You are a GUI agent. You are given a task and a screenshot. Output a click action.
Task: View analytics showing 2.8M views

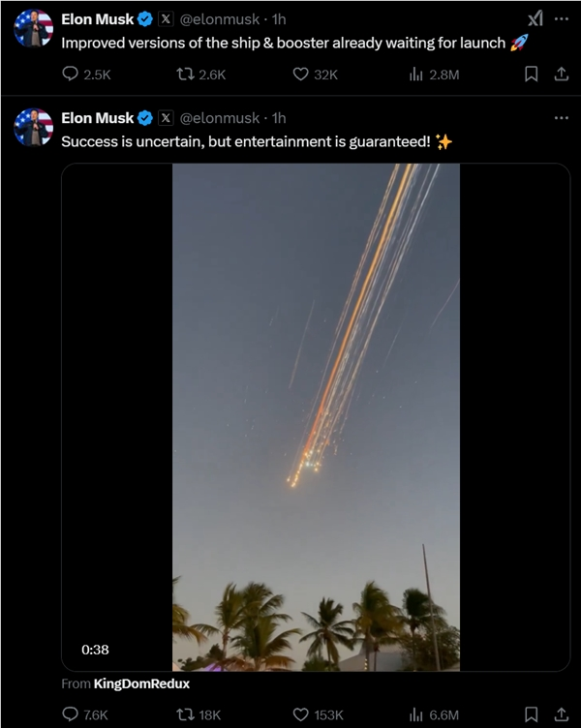coord(416,74)
